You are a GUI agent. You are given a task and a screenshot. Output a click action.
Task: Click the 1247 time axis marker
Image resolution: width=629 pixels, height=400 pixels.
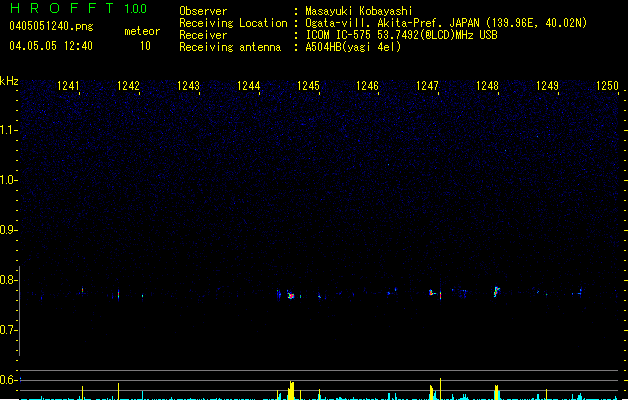(x=428, y=86)
